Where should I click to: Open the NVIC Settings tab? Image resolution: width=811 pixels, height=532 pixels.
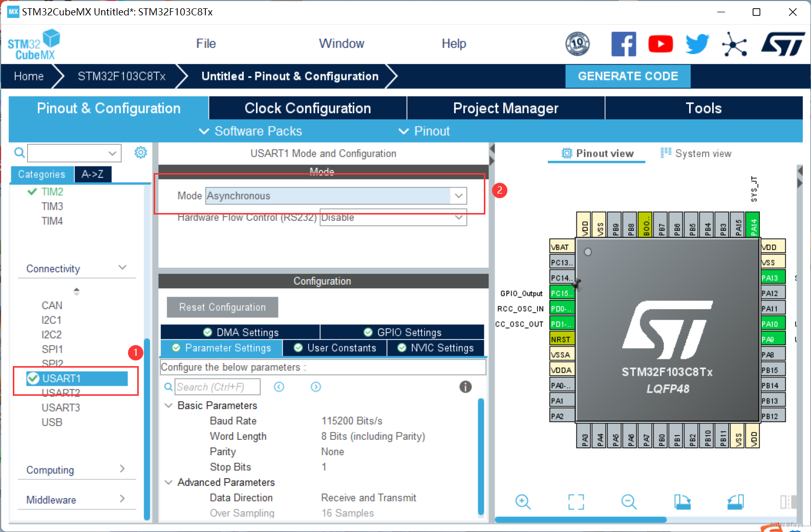[436, 348]
